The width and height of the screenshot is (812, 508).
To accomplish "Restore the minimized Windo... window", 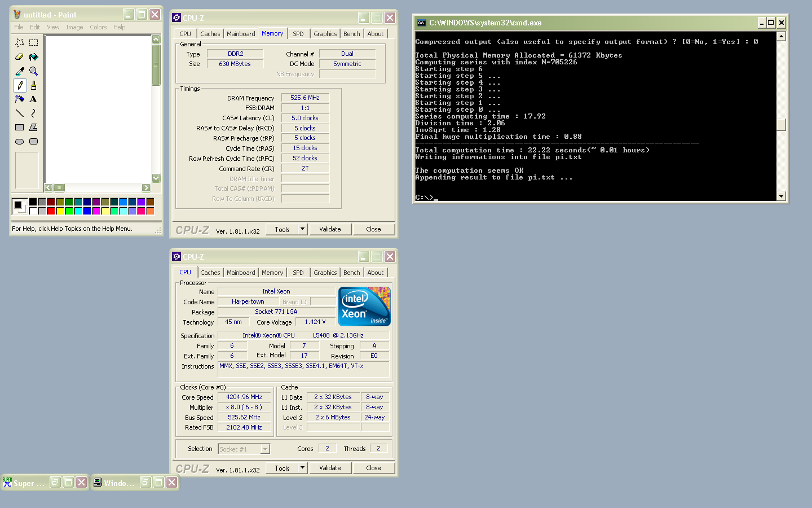I will pyautogui.click(x=145, y=483).
